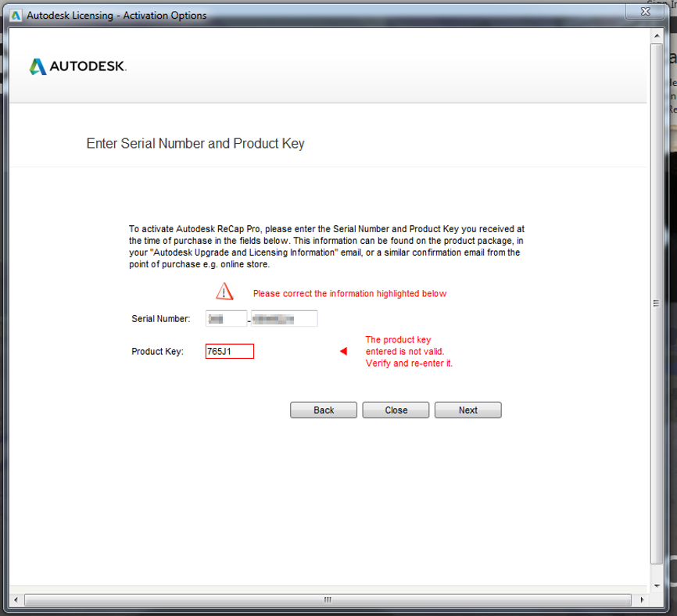Click the vertical scrollbar up arrow
This screenshot has width=677, height=616.
tap(657, 36)
